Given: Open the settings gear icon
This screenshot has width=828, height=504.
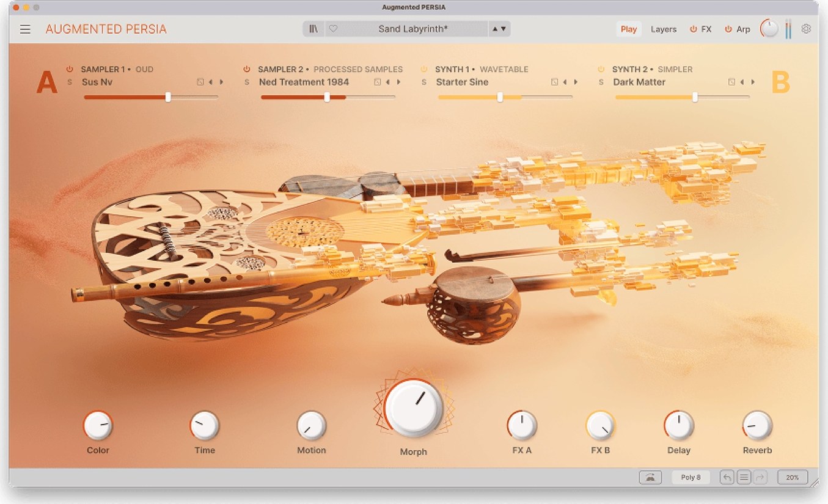Looking at the screenshot, I should coord(806,29).
